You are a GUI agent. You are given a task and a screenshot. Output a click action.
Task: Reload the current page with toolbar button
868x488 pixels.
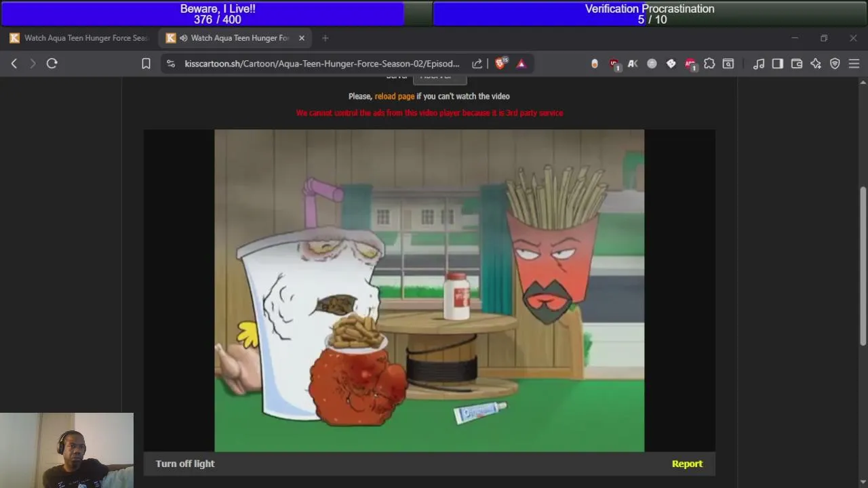(52, 63)
